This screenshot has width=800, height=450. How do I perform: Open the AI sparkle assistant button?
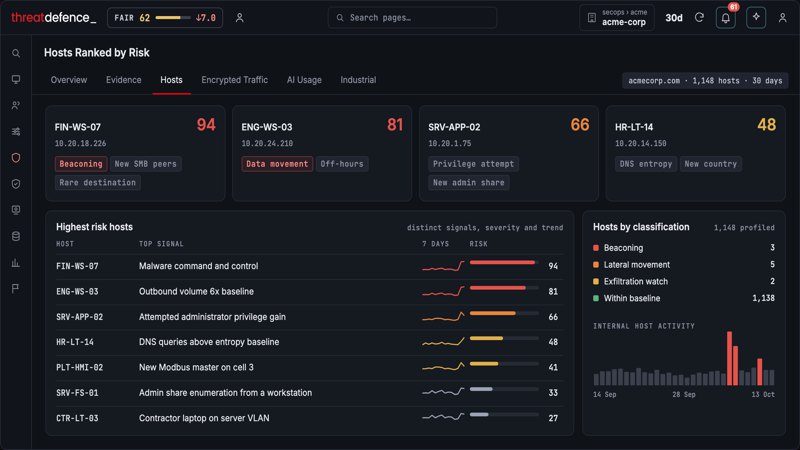click(756, 17)
